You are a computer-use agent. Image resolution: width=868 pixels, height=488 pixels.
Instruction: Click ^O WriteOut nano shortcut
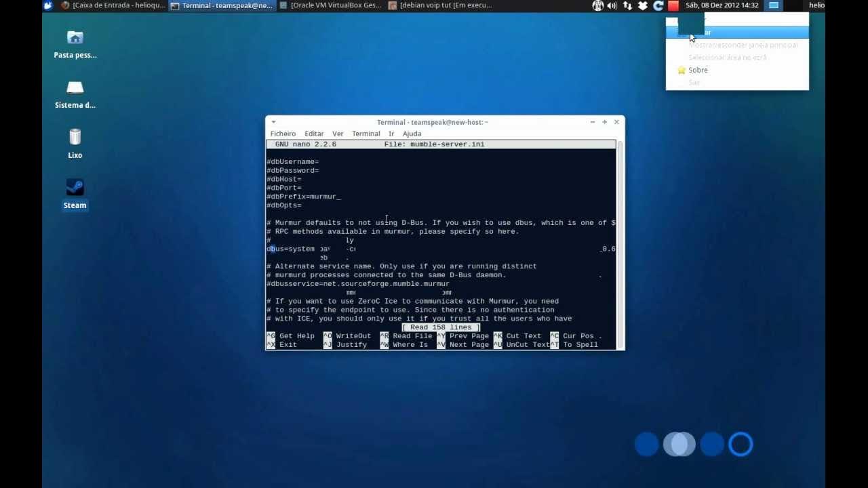tap(347, 336)
